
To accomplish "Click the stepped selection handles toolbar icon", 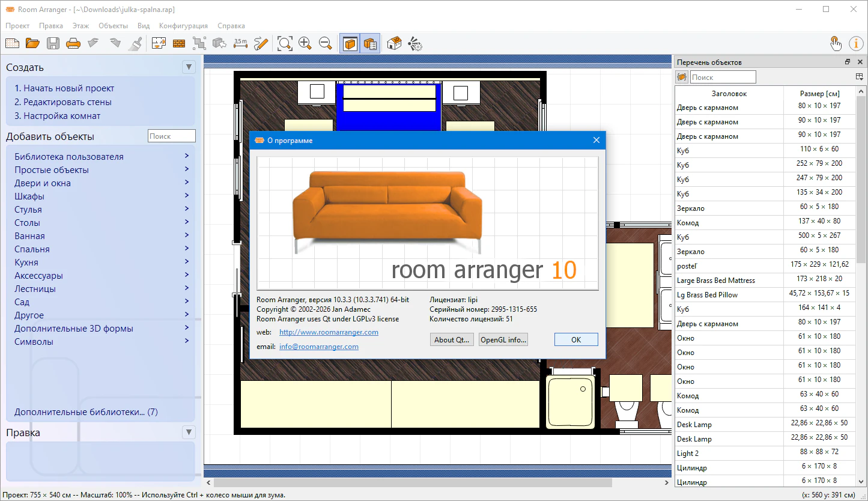I will 199,43.
